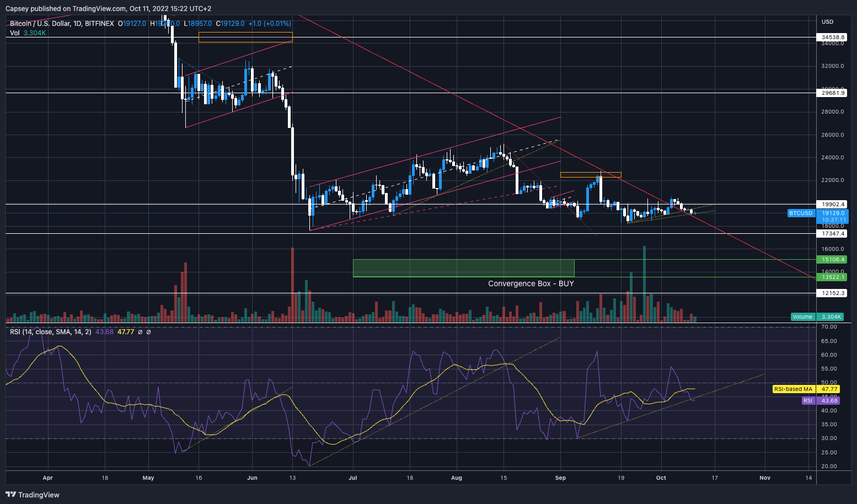Open the symbol picker via Bitcoin / U.S. Dollar
This screenshot has height=504, width=857.
click(x=39, y=24)
